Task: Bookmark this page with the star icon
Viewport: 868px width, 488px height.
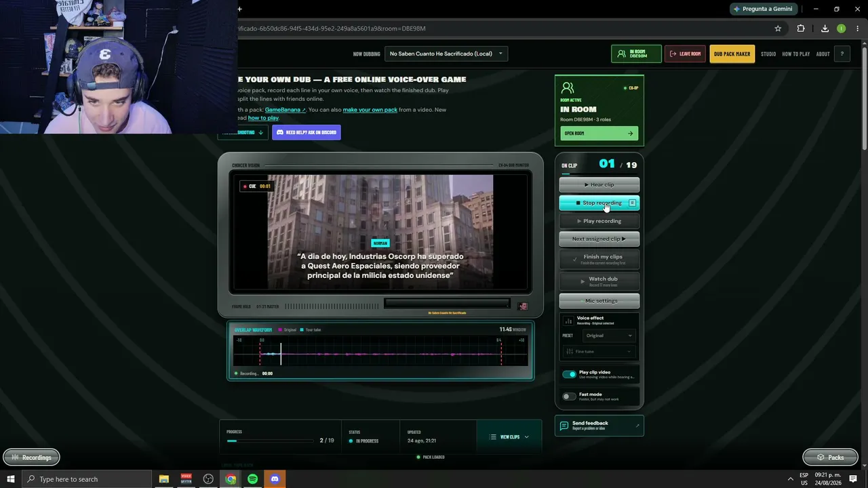Action: pos(778,28)
